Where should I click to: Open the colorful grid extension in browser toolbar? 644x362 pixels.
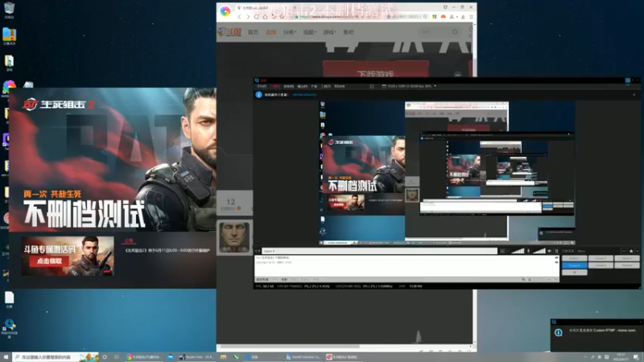[x=435, y=17]
